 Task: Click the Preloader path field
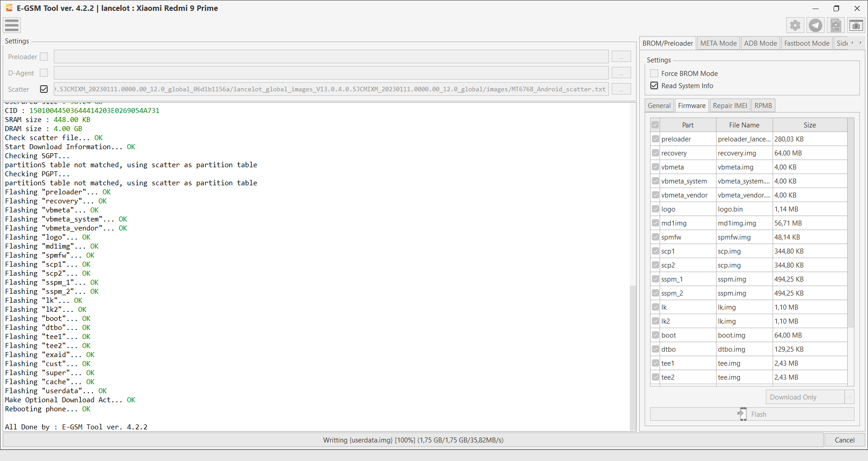[331, 56]
